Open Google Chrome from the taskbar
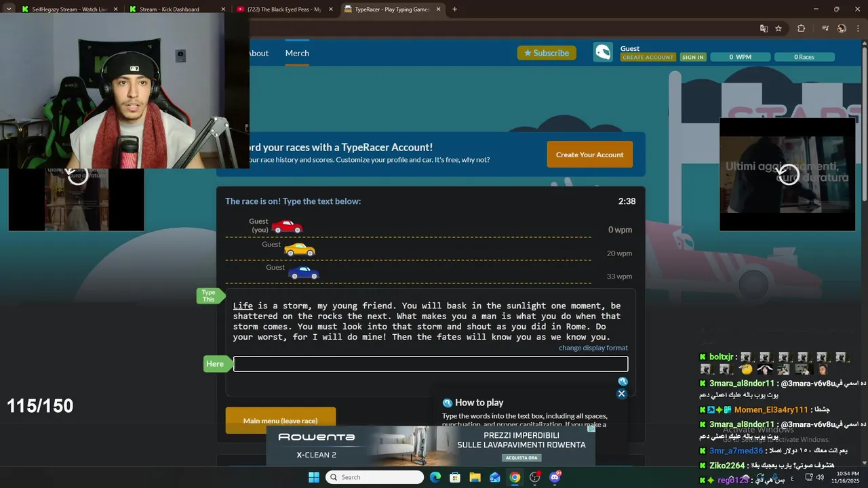The height and width of the screenshot is (488, 868). click(515, 477)
